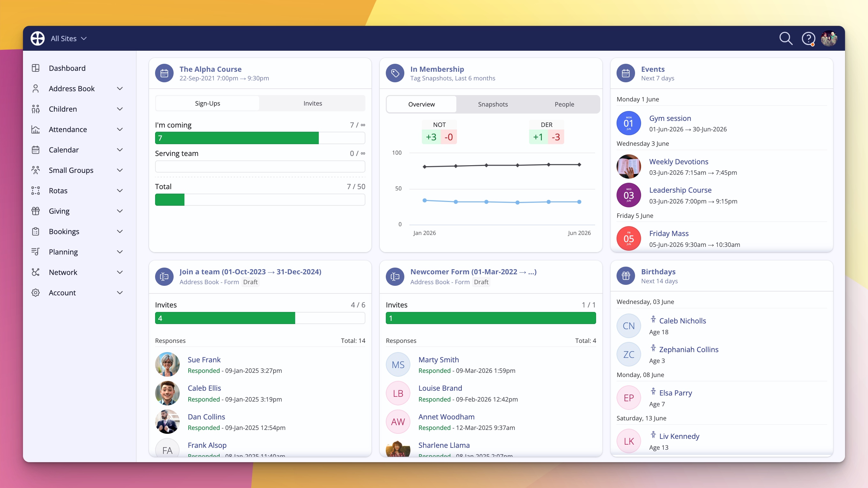The height and width of the screenshot is (488, 868).
Task: Click the Children icon in sidebar
Action: pos(35,109)
